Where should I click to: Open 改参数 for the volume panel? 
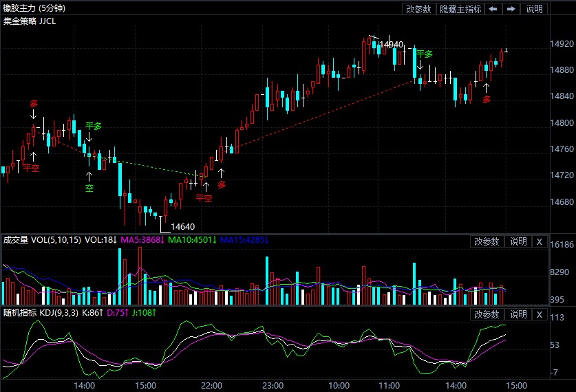(x=487, y=241)
